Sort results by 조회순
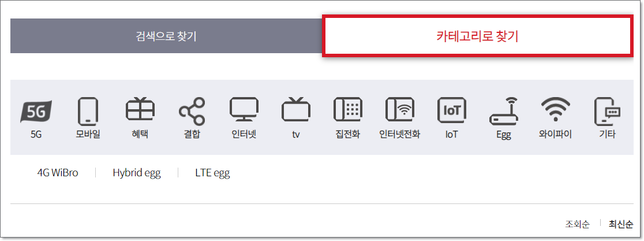644x241 pixels. click(577, 224)
